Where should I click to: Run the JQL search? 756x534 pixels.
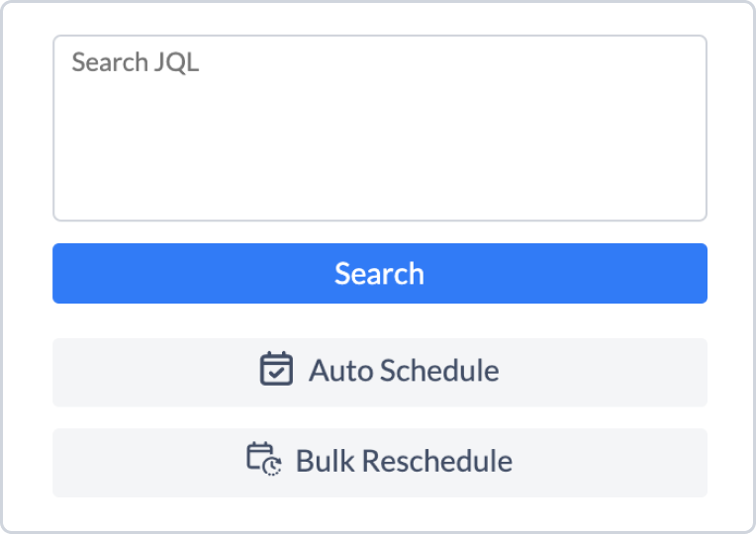coord(380,273)
